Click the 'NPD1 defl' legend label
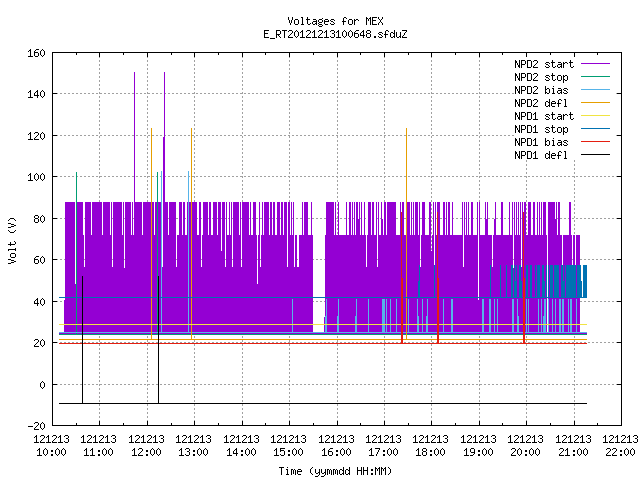 541,156
